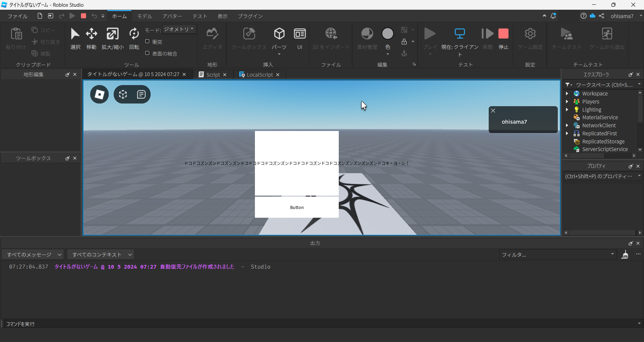Click the group icon above the lock

[404, 30]
